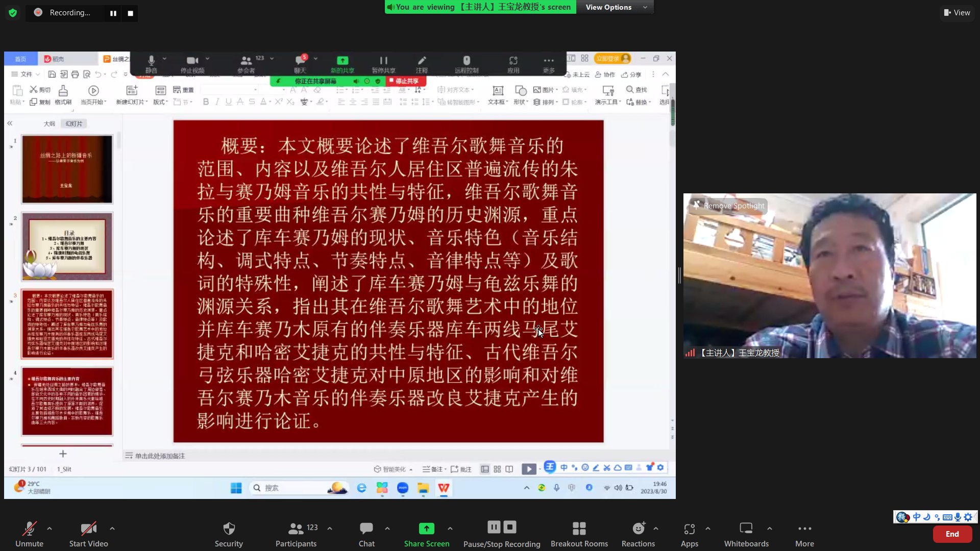The height and width of the screenshot is (551, 980).
Task: Select slide 2 目录 thumbnail
Action: [x=67, y=247]
